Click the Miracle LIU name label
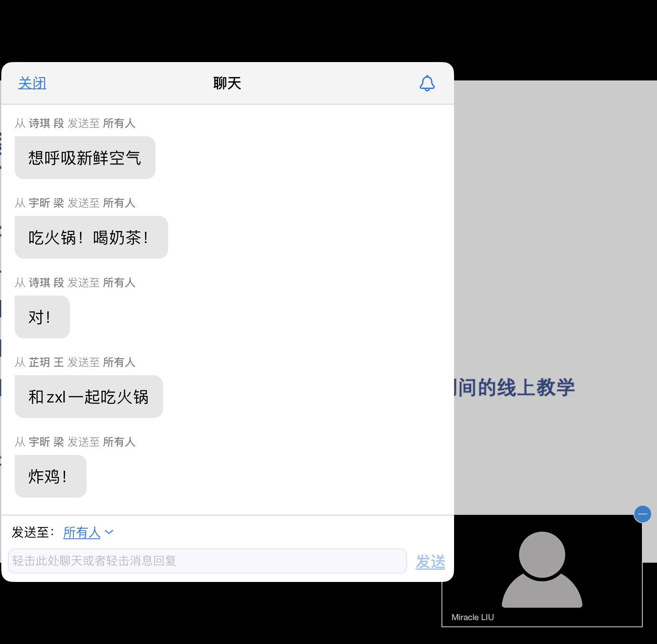657x644 pixels. [473, 617]
